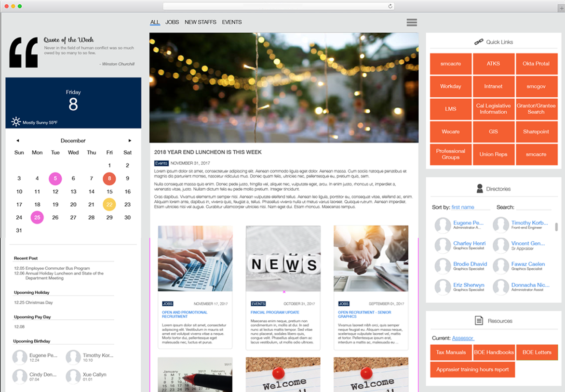This screenshot has height=392, width=565.
Task: Open the hamburger menu icon
Action: (412, 22)
